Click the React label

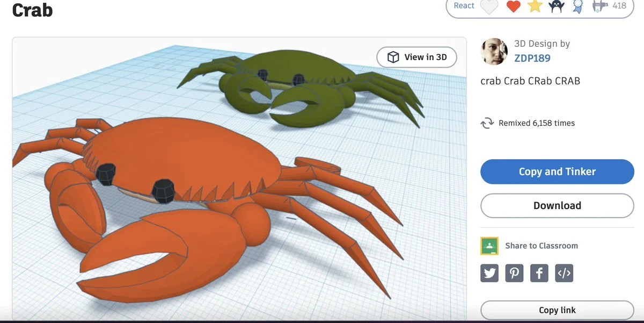[x=464, y=5]
